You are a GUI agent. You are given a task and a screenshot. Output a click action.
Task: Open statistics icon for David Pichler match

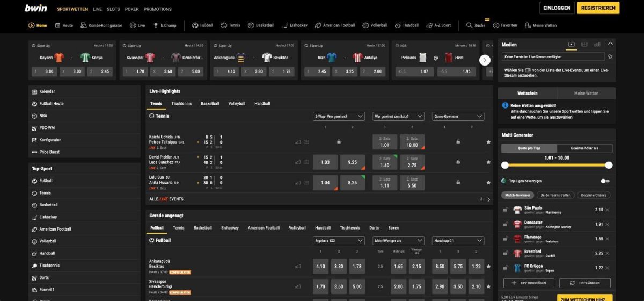(298, 162)
